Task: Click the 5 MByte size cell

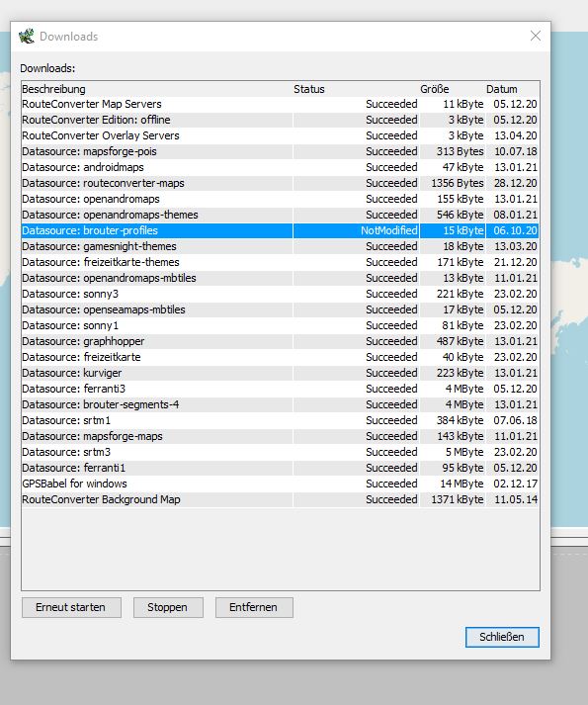Action: (453, 452)
